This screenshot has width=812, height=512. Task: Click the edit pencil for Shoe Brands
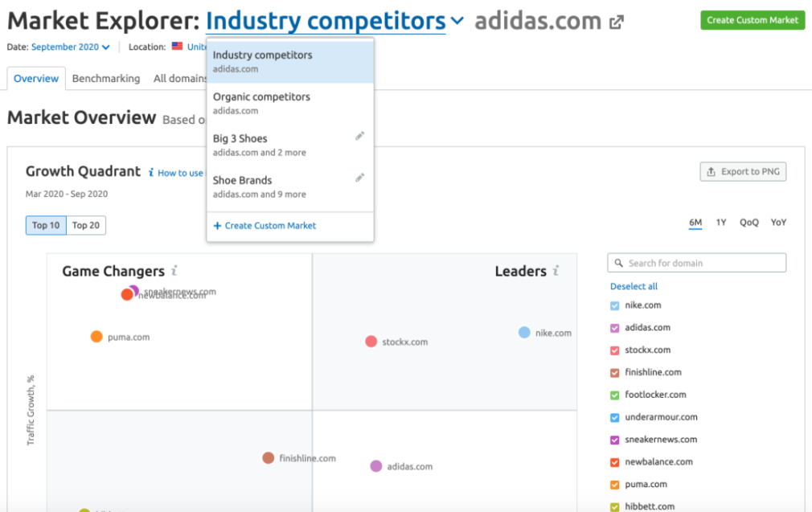(x=360, y=178)
